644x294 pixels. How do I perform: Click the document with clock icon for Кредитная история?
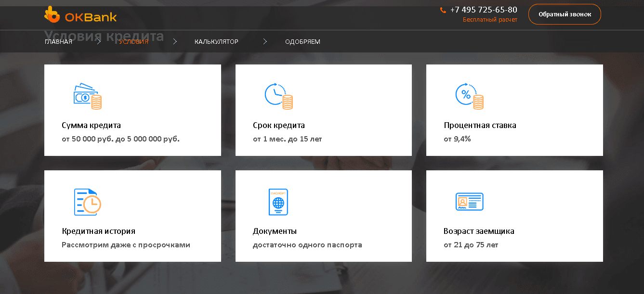(88, 202)
